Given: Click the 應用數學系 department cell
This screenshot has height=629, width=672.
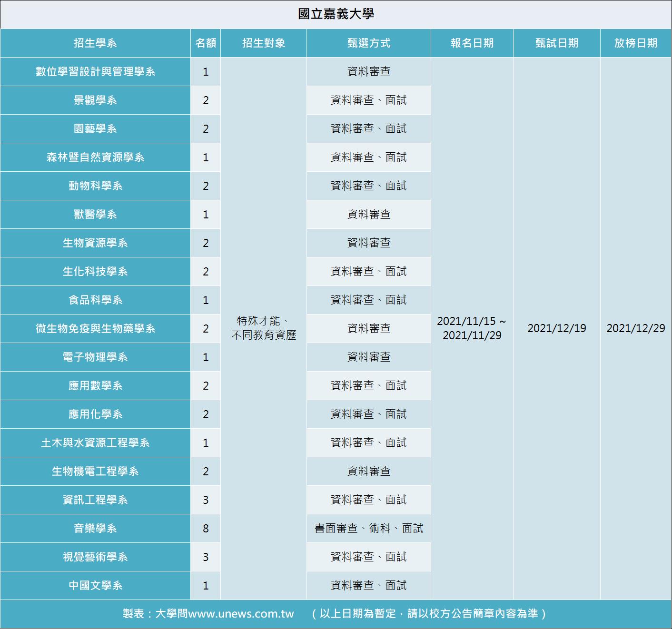Looking at the screenshot, I should [95, 386].
